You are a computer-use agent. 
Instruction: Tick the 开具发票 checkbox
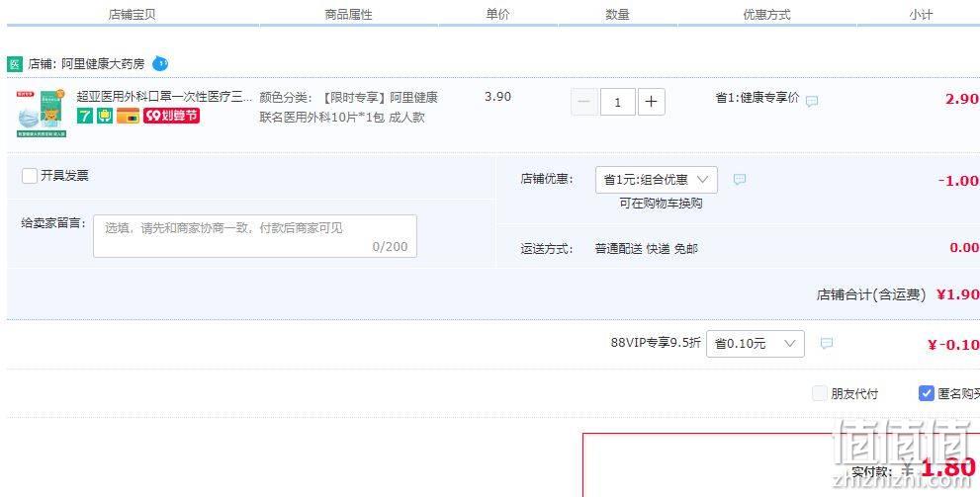[x=30, y=176]
